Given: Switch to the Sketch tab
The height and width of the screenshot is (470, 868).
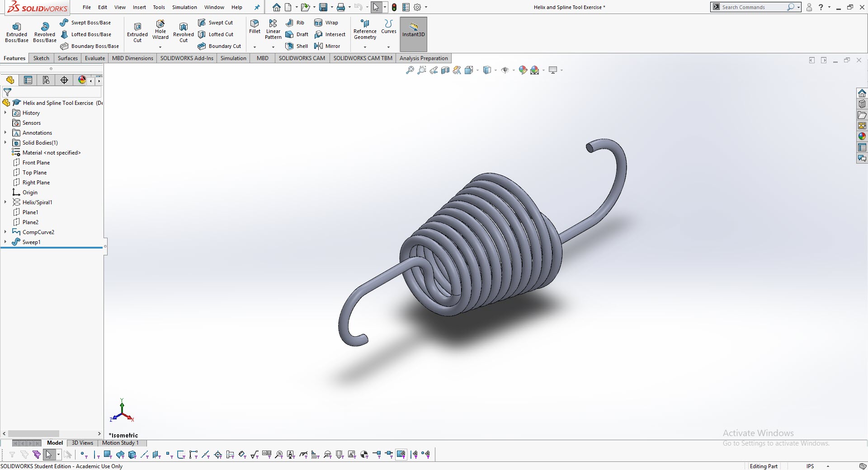Looking at the screenshot, I should [41, 58].
